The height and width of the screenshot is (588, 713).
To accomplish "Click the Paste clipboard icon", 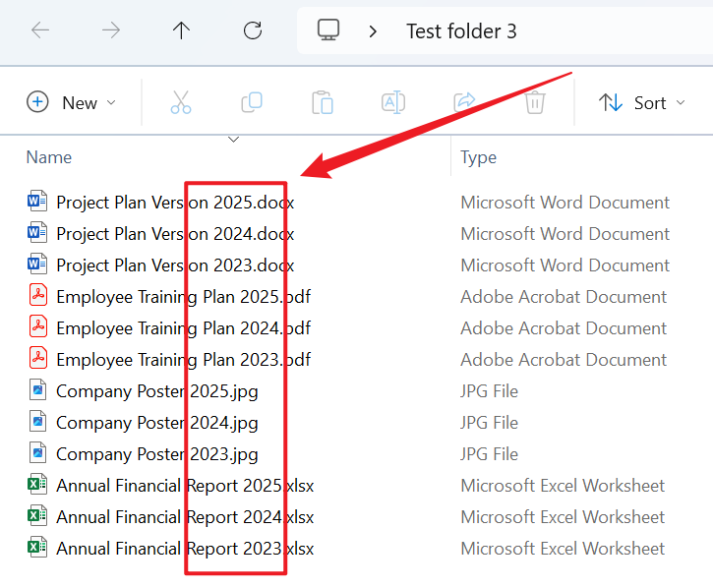I will [x=323, y=102].
